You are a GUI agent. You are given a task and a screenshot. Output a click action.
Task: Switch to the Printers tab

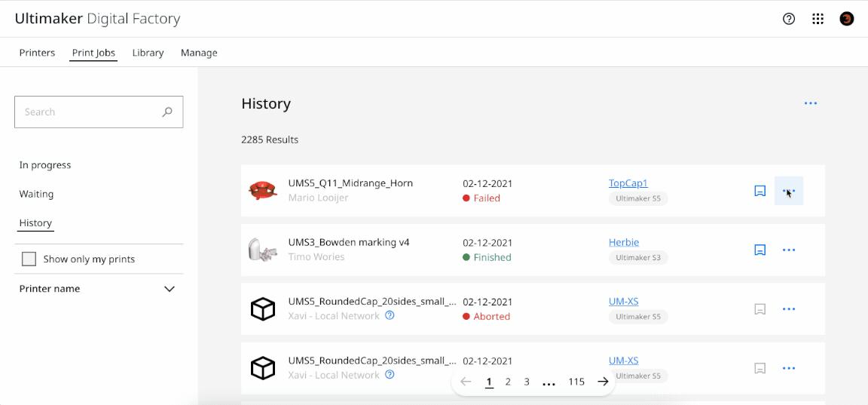37,53
